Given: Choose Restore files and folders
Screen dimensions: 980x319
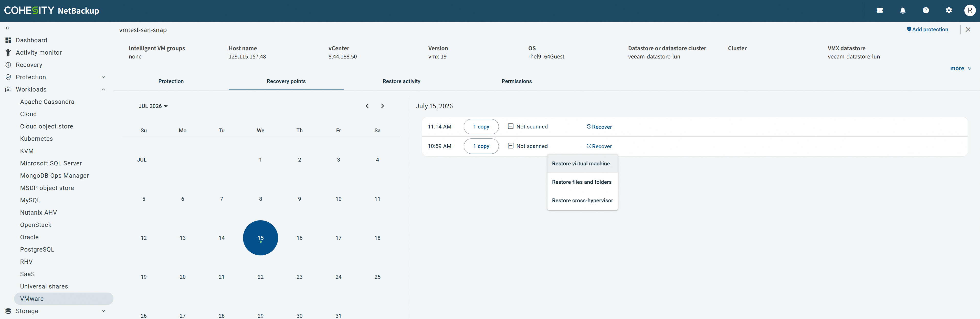Looking at the screenshot, I should pyautogui.click(x=583, y=182).
